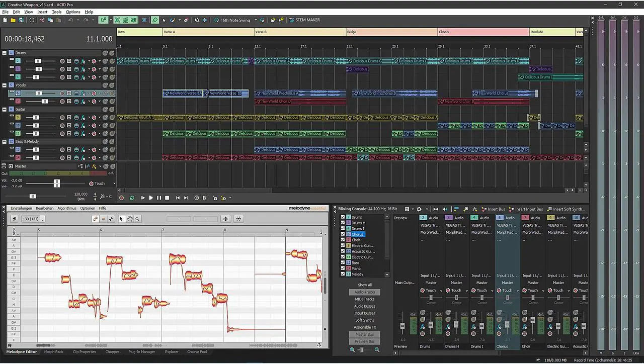Uncheck Chorus in mixer channel list

343,234
